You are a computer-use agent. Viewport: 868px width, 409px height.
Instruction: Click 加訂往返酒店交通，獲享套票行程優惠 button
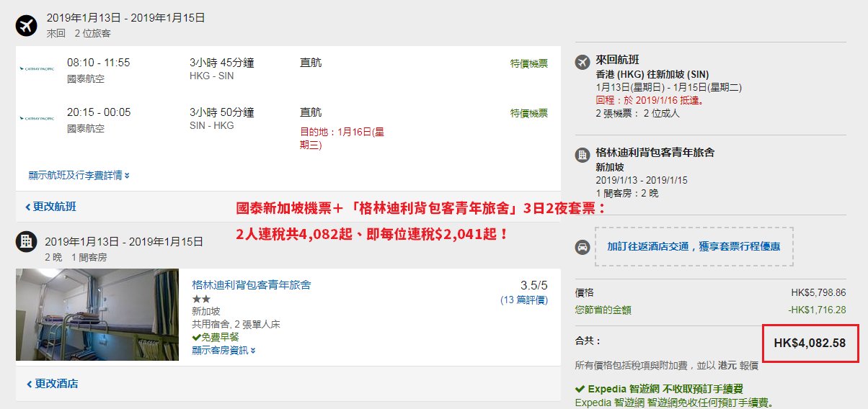click(694, 246)
